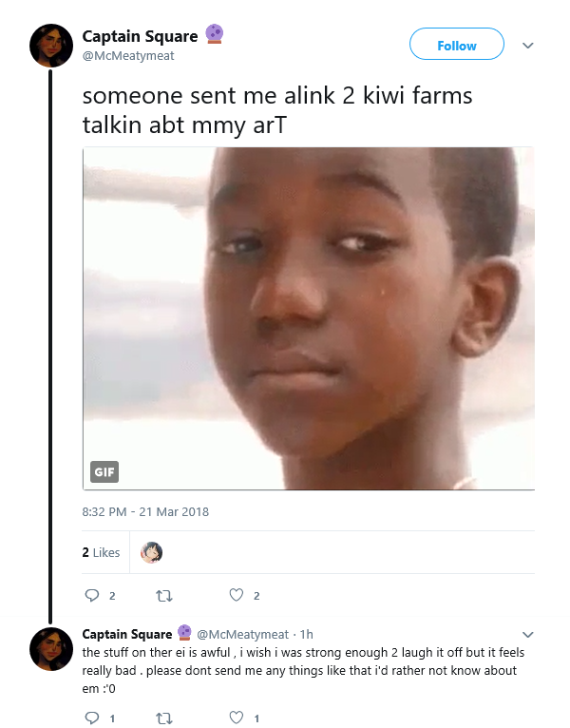Viewport: 570px width, 728px height.
Task: Open @McMeatymeat handle on the reply tweet
Action: [243, 634]
